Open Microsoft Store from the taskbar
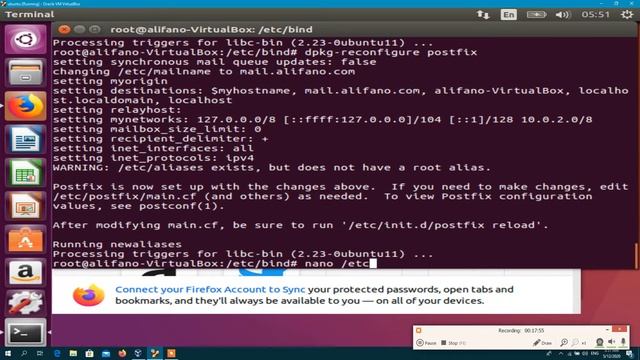The width and height of the screenshot is (640, 360). pos(89,353)
